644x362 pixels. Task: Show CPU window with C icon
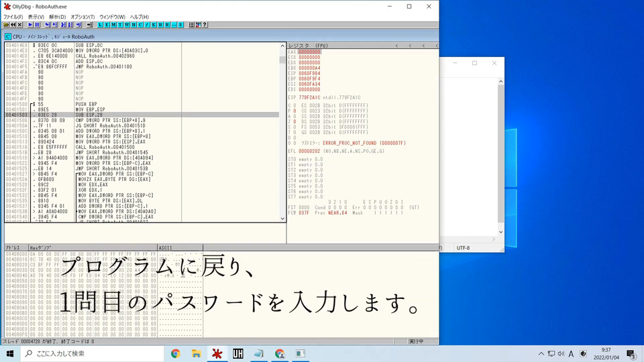140,25
